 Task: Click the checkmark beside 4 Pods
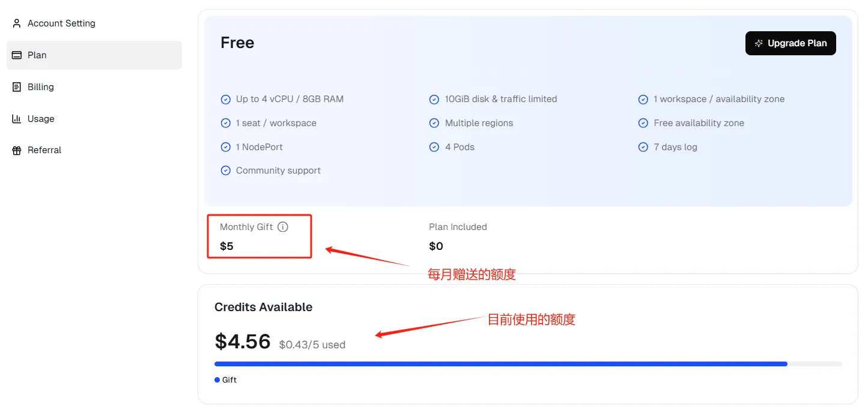click(x=434, y=147)
